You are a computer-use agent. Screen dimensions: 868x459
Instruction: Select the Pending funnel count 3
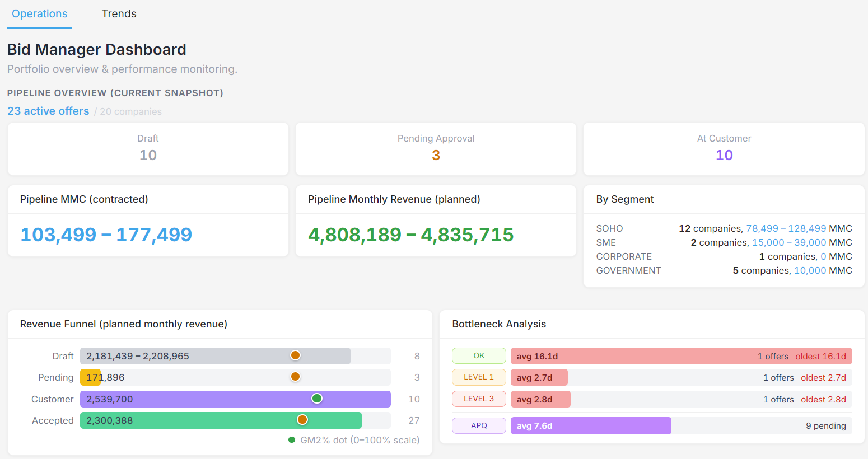point(417,377)
